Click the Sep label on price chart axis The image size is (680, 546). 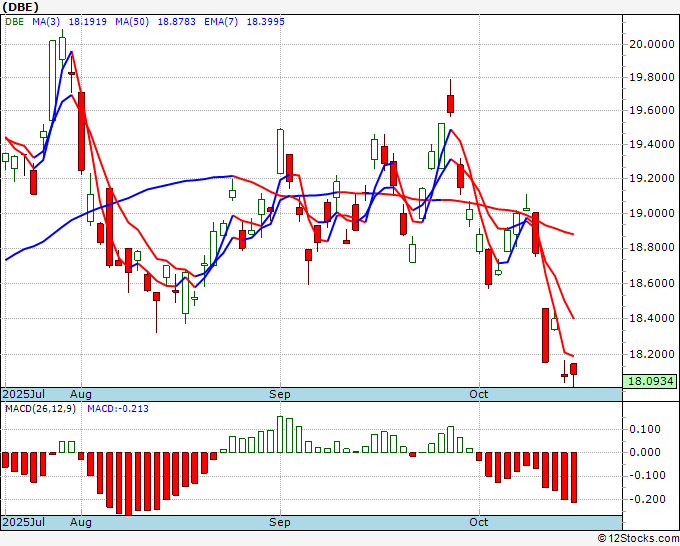pos(280,394)
